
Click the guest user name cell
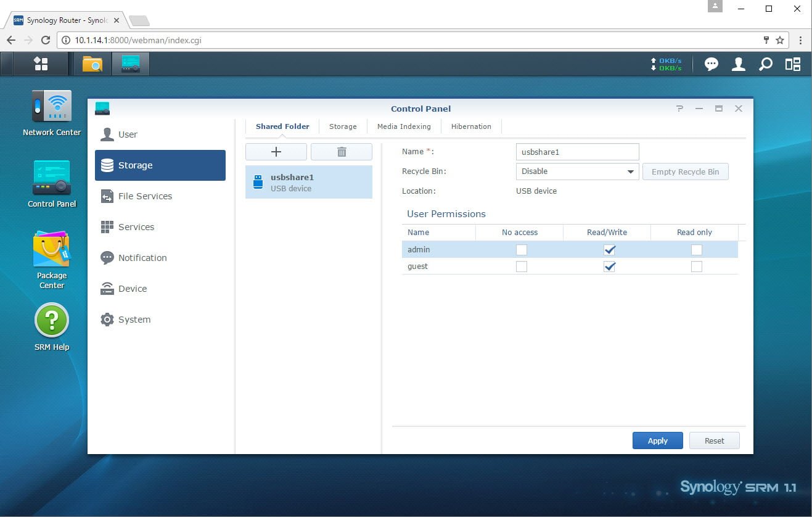pyautogui.click(x=438, y=267)
